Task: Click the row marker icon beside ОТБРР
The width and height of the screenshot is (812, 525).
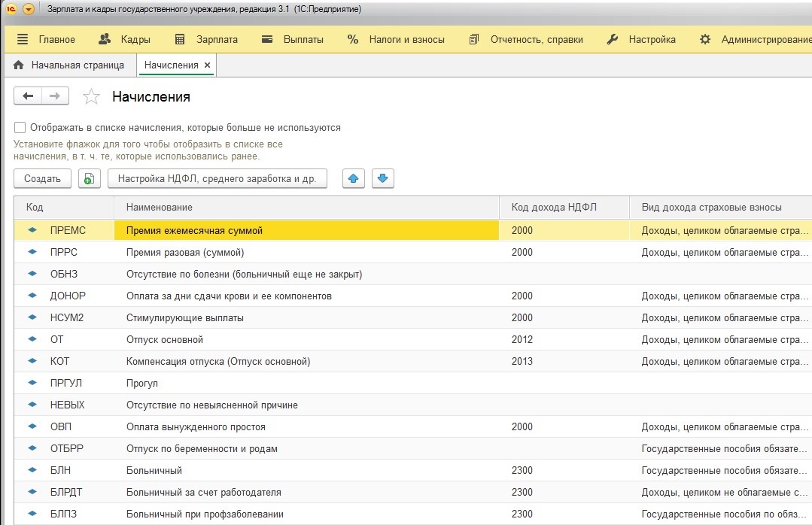Action: (x=32, y=448)
